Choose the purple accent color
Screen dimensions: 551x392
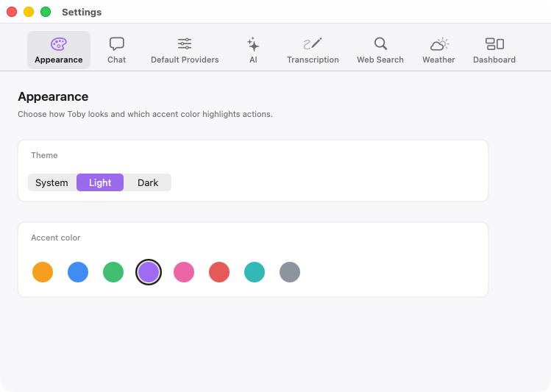[149, 272]
